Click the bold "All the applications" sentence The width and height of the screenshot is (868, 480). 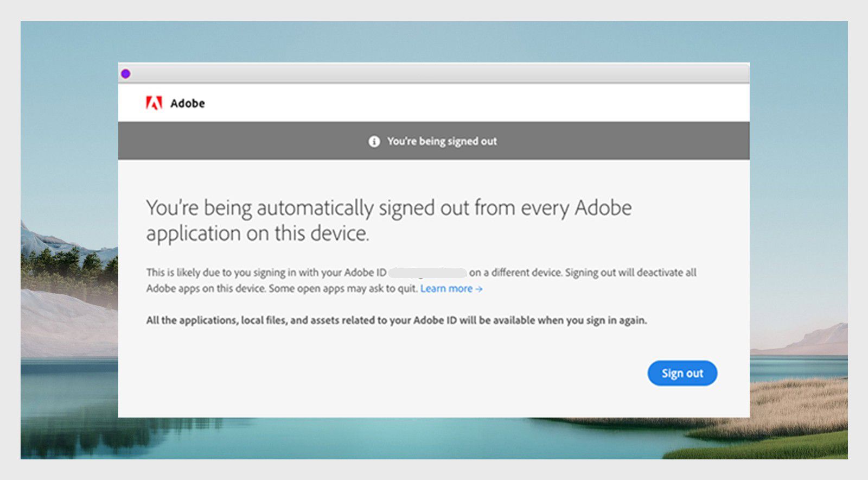[396, 320]
